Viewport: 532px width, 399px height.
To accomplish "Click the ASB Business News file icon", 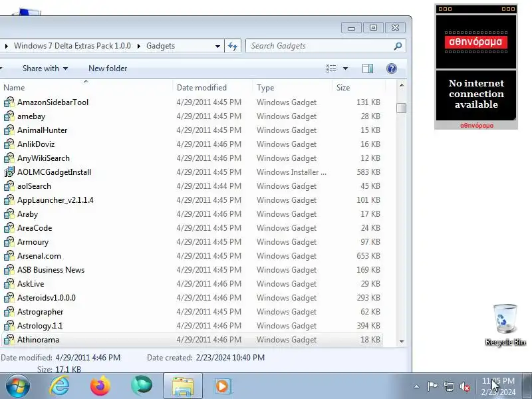I will click(9, 270).
